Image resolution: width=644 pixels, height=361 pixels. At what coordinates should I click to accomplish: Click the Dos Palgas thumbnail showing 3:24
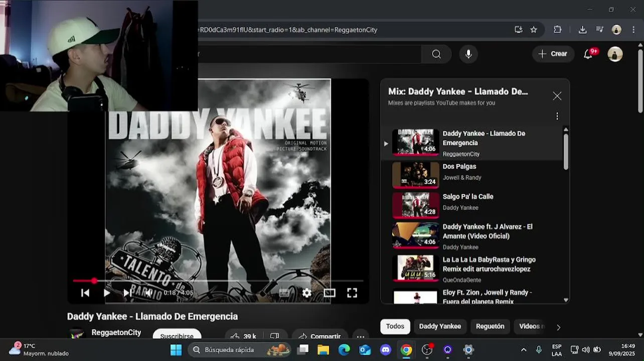tap(416, 175)
